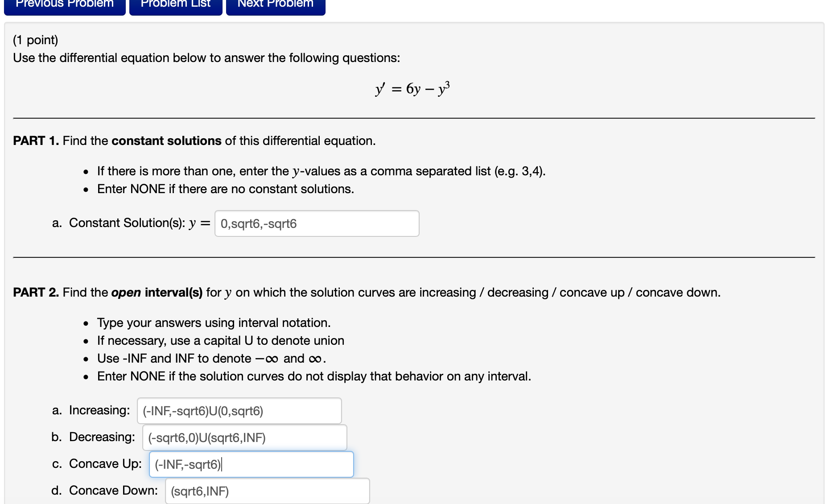
Task: Advance using the Next Problem button
Action: tap(275, 5)
